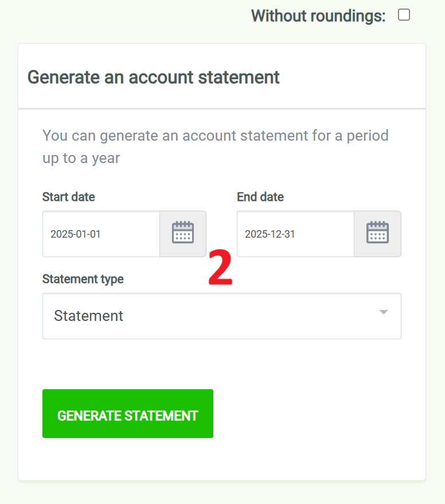Enable the Without roundings checkbox
This screenshot has height=504, width=445.
[404, 15]
